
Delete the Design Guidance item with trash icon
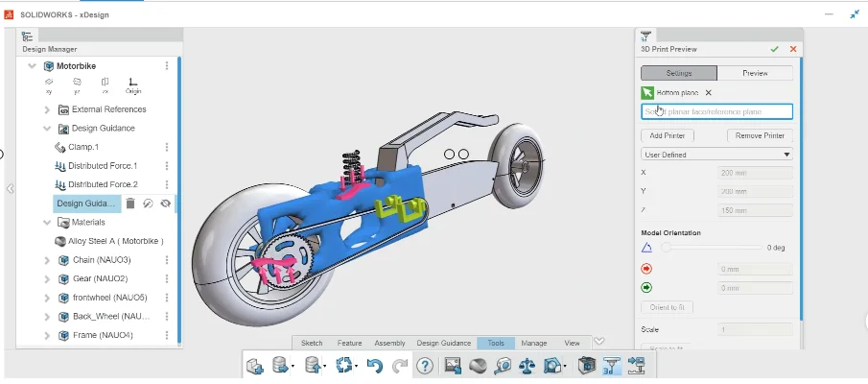pyautogui.click(x=130, y=204)
